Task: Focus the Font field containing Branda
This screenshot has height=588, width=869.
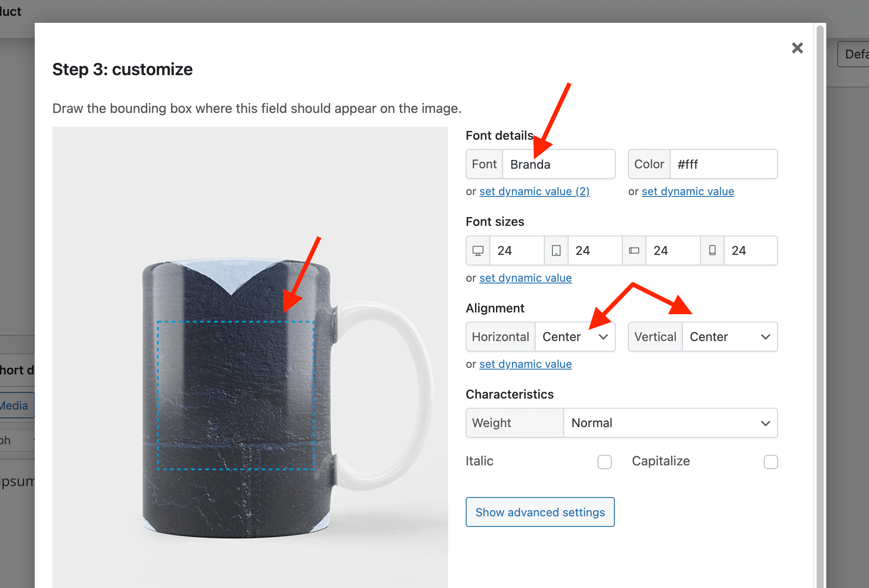Action: click(x=559, y=164)
